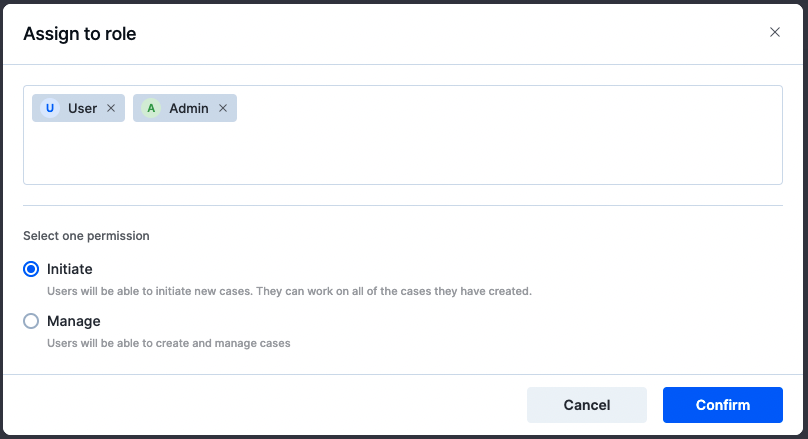Screen dimensions: 808x439
Task: Click the Manage permission description text
Action: [x=169, y=343]
